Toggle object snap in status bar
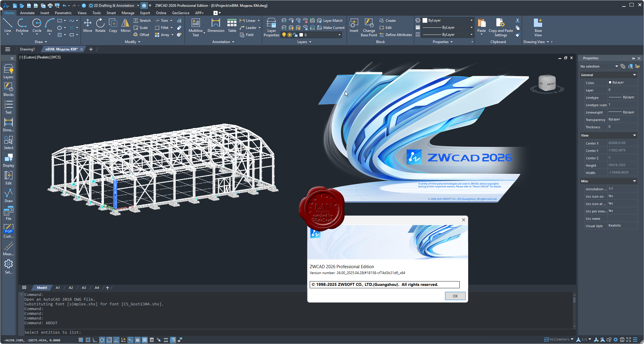 coord(109,340)
